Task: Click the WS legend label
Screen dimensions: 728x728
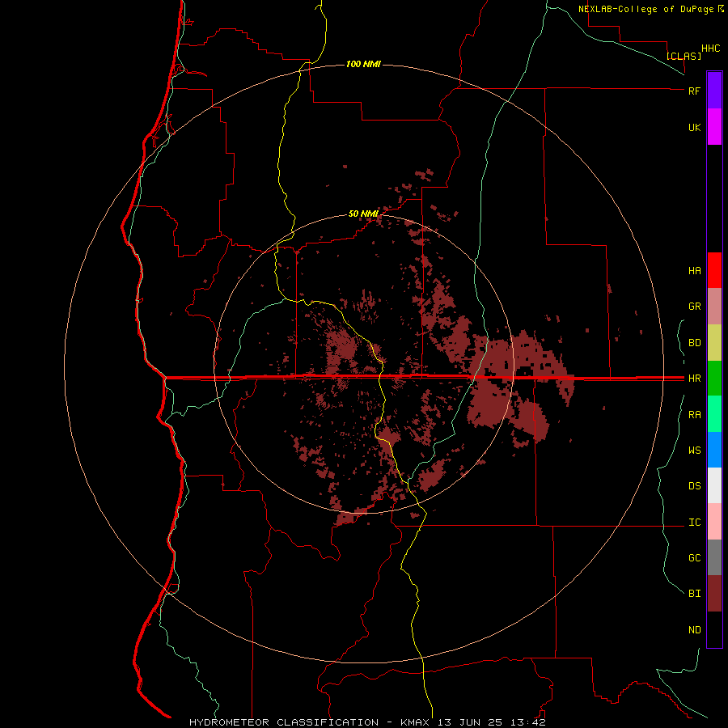Action: point(694,451)
